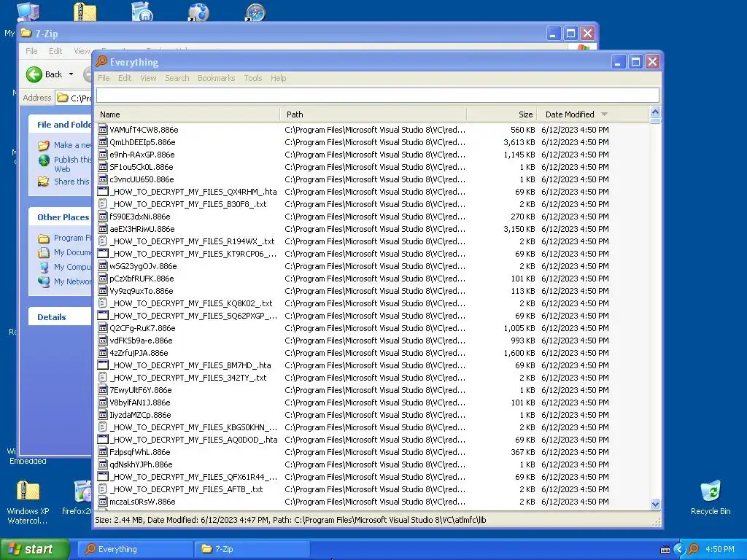Open the Tools menu in Everything
Screen dimensions: 747x560
click(x=253, y=78)
